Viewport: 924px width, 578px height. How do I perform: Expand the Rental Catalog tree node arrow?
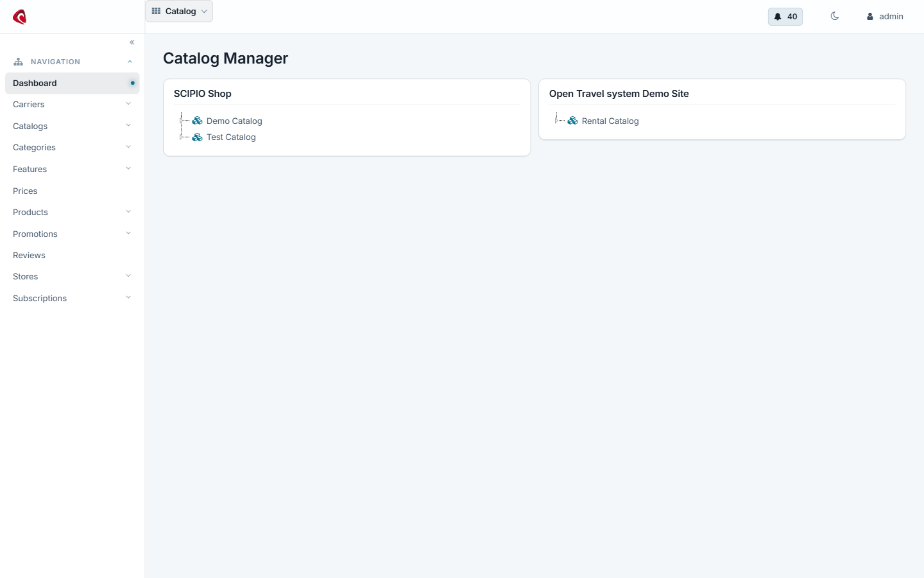558,121
